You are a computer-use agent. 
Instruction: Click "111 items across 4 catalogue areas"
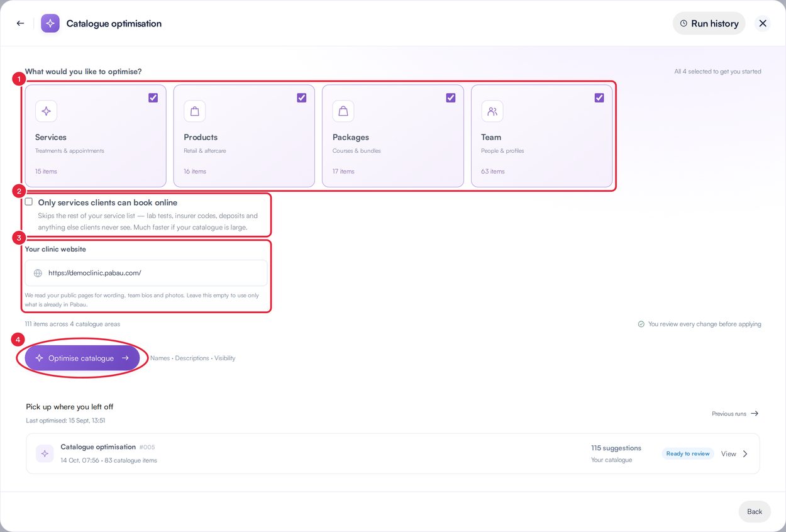tap(72, 324)
